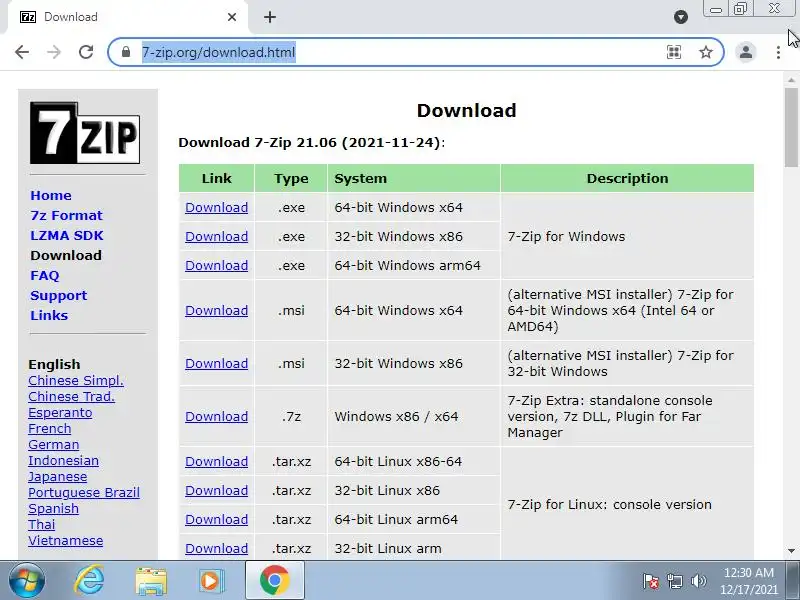The width and height of the screenshot is (800, 600).
Task: Open the LZMA SDK sidebar link
Action: pyautogui.click(x=66, y=235)
